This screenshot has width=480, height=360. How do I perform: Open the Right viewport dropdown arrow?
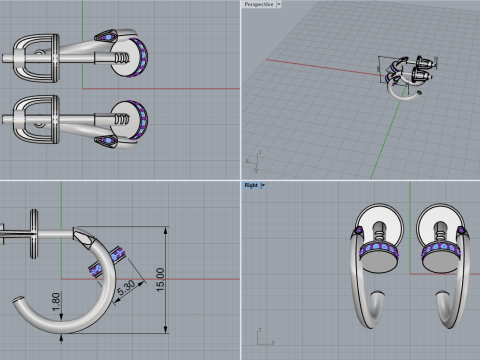point(263,185)
